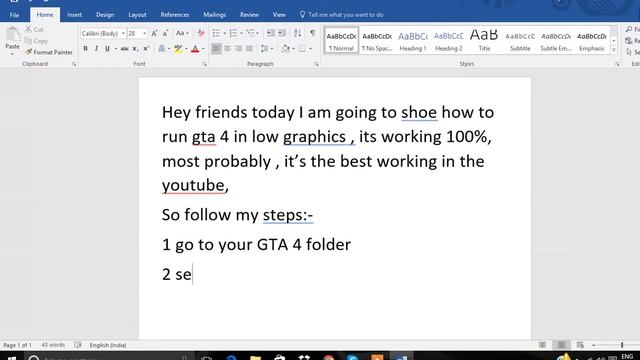Click the Paste clipboard icon
Viewport: 640px width, 360px height.
pos(13,34)
